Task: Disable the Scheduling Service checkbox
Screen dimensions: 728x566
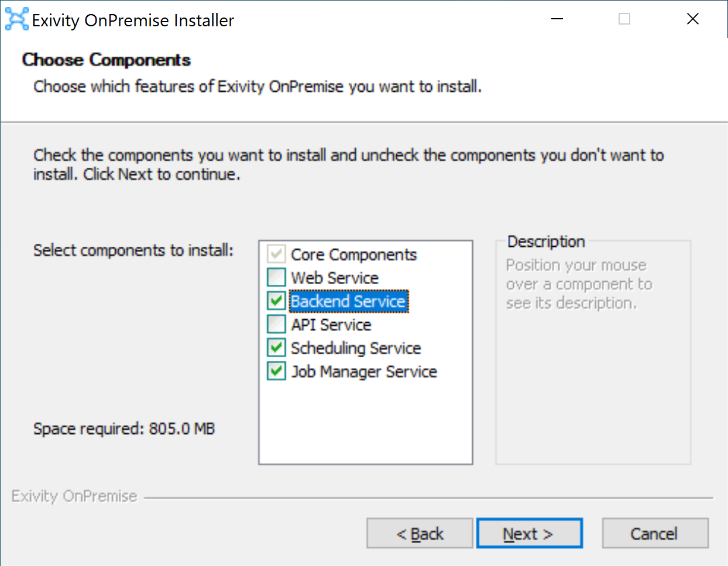Action: 276,348
